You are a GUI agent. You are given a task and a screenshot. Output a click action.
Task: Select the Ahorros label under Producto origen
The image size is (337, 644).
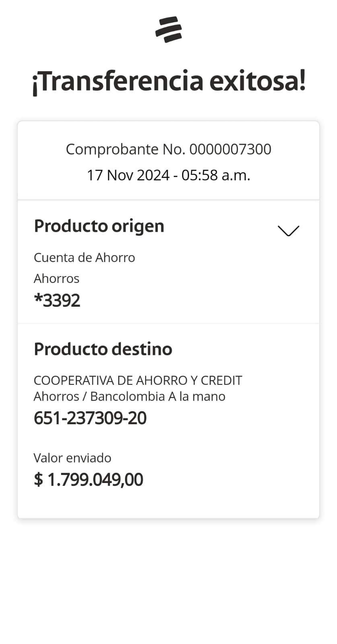pyautogui.click(x=57, y=279)
